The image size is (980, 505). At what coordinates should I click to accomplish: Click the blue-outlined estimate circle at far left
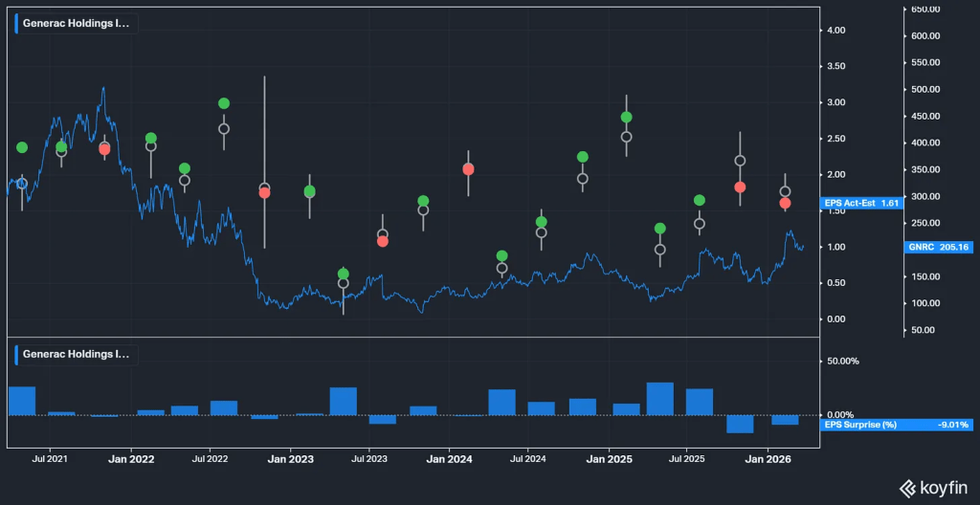22,184
